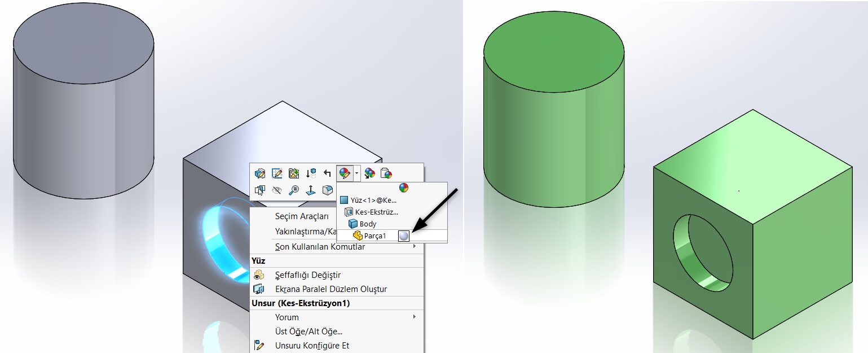Expand the Appearances dropdown arrow
Screen dimensions: 868x353
tap(356, 173)
